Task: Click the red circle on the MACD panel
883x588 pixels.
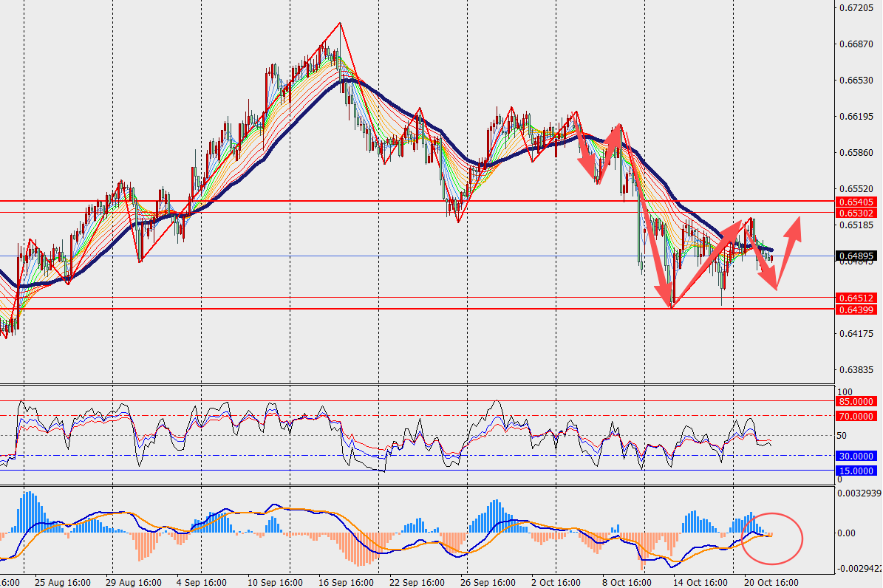Action: pyautogui.click(x=771, y=537)
